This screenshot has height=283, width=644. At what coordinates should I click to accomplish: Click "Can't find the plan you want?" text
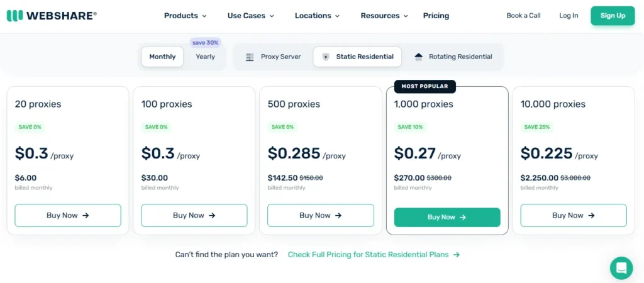click(x=226, y=255)
